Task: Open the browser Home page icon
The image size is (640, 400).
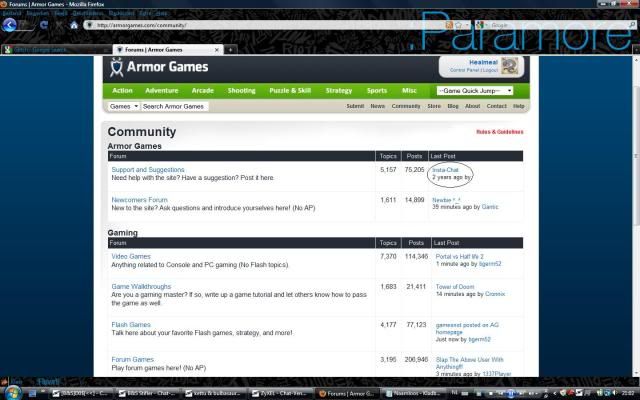Action: pos(74,25)
